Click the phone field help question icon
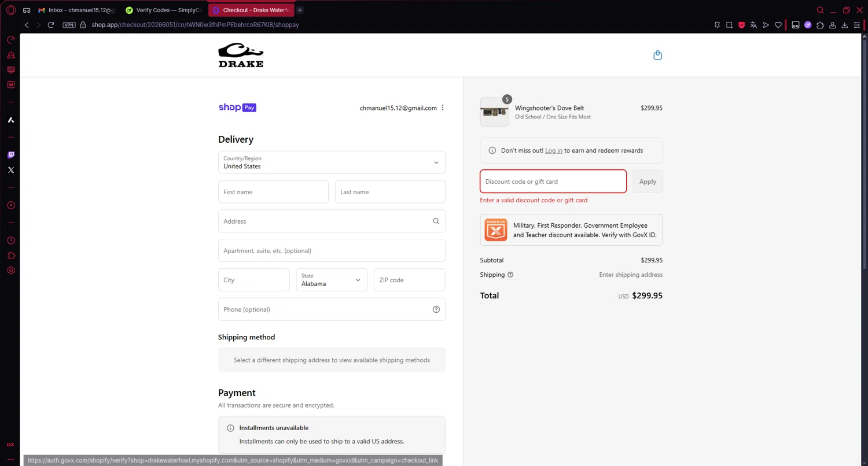This screenshot has width=868, height=466. [436, 309]
